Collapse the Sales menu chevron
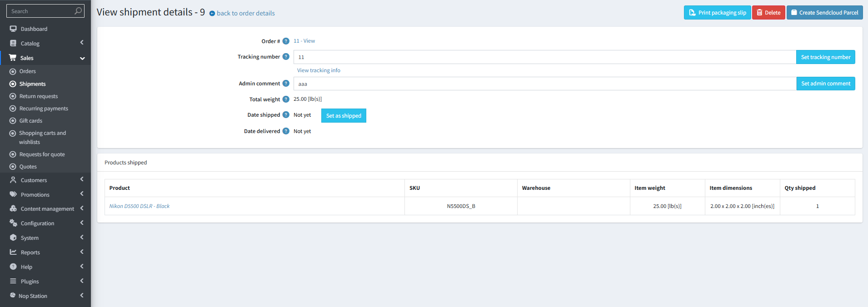Image resolution: width=868 pixels, height=307 pixels. (82, 58)
